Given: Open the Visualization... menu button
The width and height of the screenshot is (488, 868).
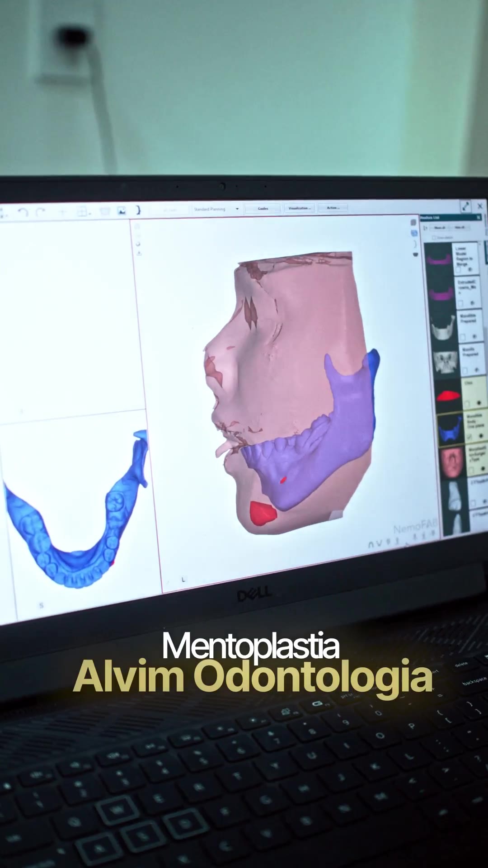Looking at the screenshot, I should (299, 208).
